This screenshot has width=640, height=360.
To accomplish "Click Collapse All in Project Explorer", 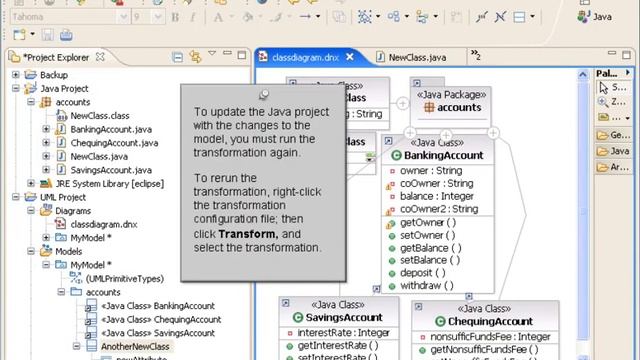I will coord(178,57).
